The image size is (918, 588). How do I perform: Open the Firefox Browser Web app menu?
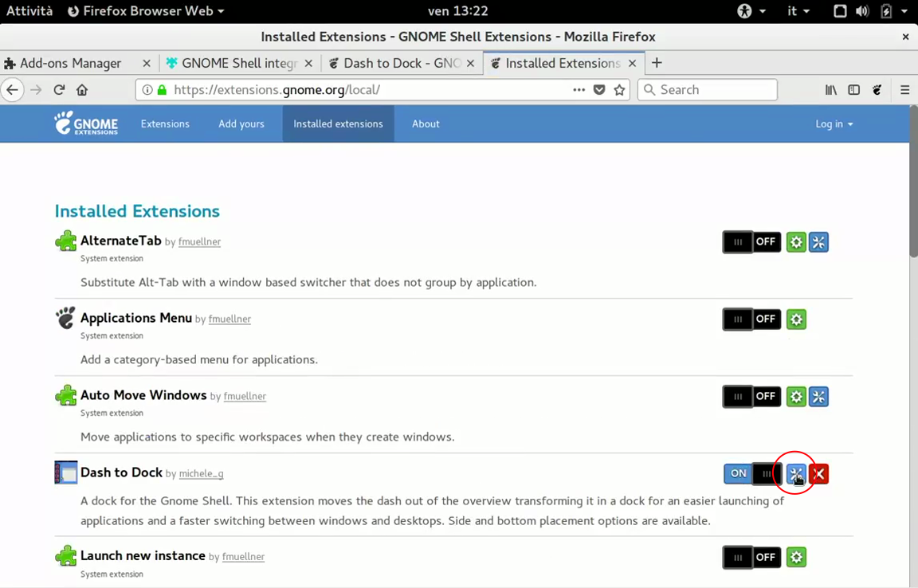pyautogui.click(x=146, y=11)
